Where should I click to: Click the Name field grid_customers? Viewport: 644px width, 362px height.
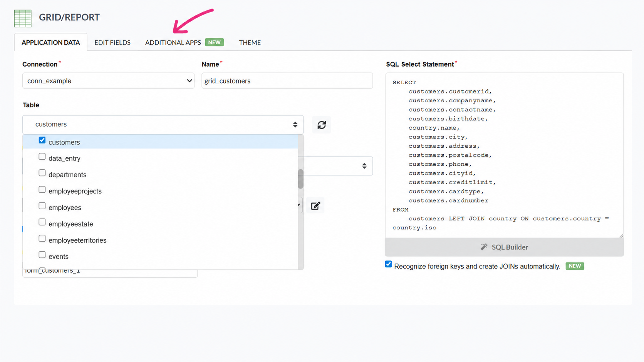coord(287,81)
